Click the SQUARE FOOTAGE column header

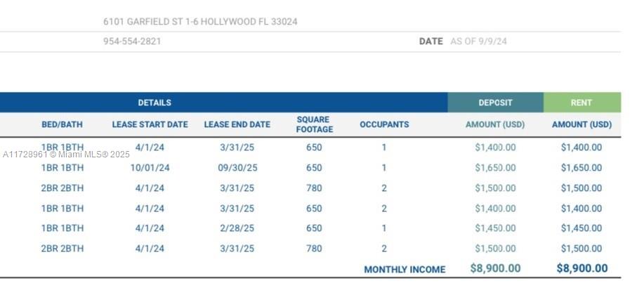coord(314,124)
